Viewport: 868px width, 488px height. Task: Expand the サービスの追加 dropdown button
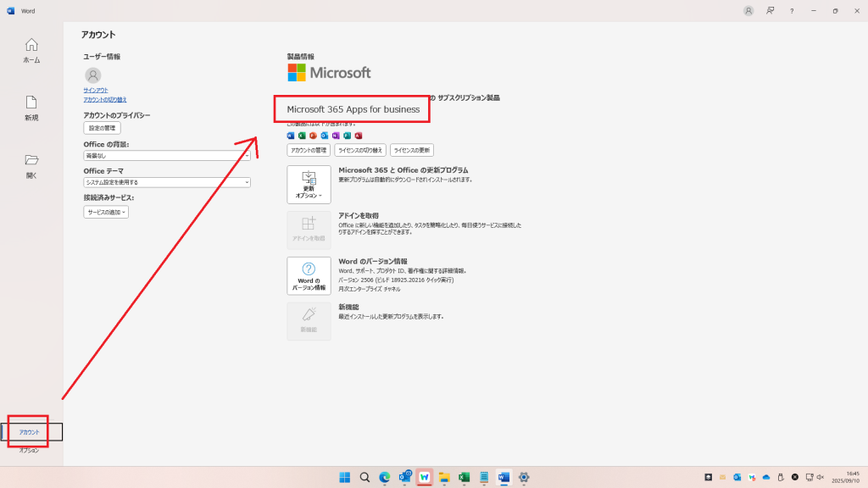(x=106, y=212)
